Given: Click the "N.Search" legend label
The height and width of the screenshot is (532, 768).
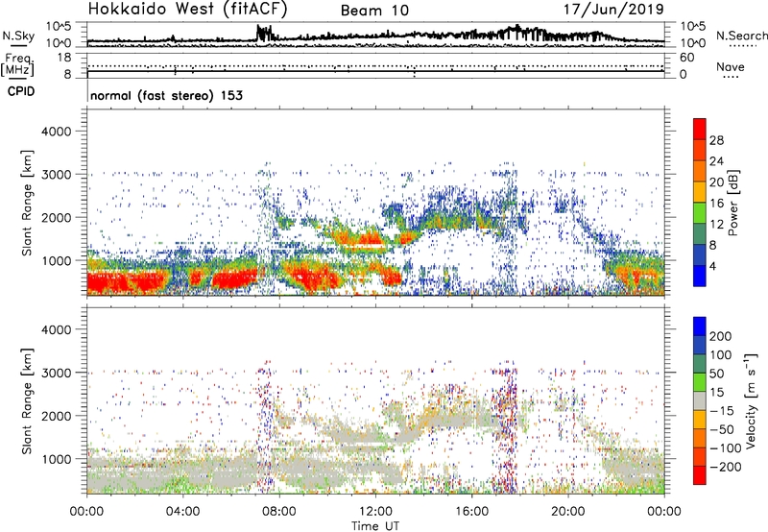Looking at the screenshot, I should coord(741,36).
